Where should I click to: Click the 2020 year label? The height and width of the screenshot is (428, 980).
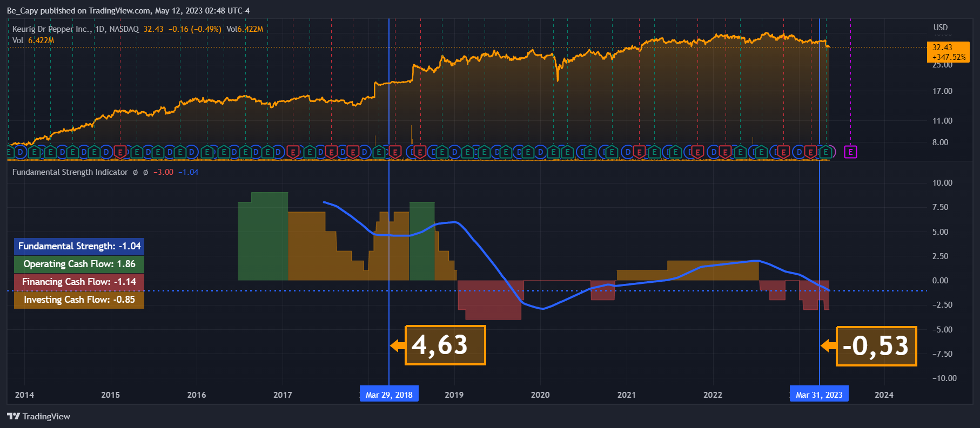pos(540,395)
